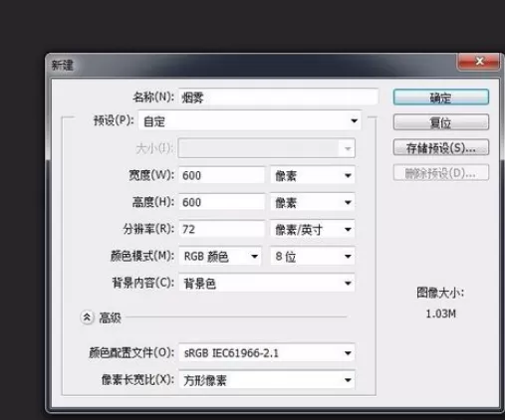This screenshot has width=505, height=420.
Task: Confirm with the 确定 button
Action: pos(441,98)
